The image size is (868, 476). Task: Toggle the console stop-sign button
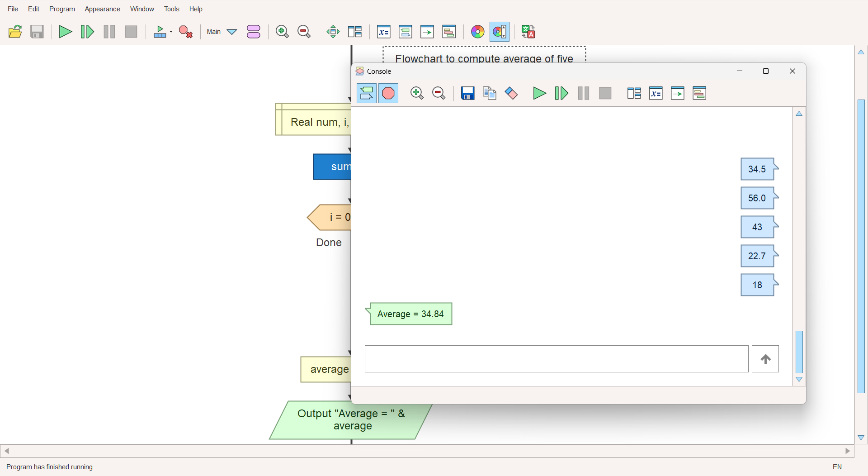388,93
